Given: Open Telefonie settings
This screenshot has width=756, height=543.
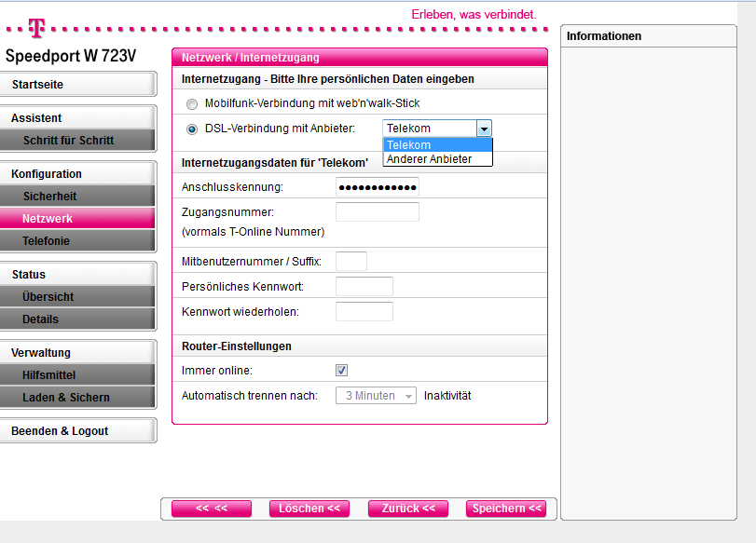Looking at the screenshot, I should click(x=77, y=241).
